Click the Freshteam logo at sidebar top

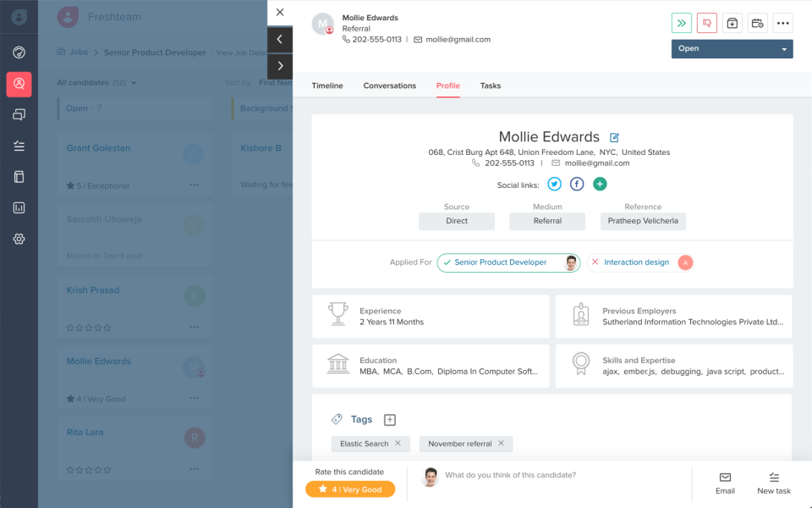(x=19, y=17)
